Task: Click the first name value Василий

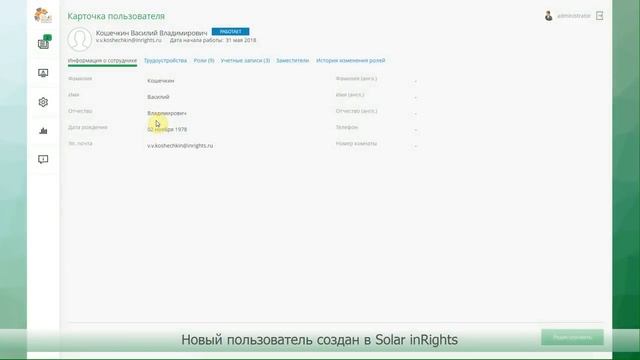Action: click(x=158, y=97)
